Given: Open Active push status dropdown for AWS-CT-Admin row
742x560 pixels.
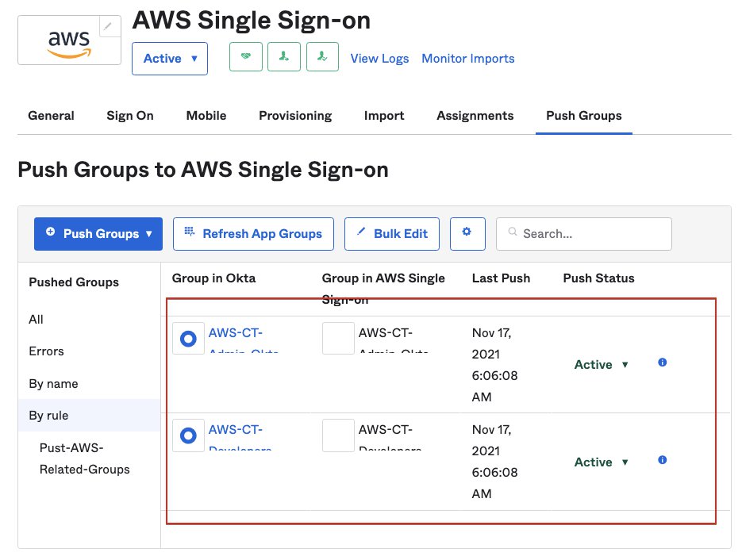Looking at the screenshot, I should 602,365.
